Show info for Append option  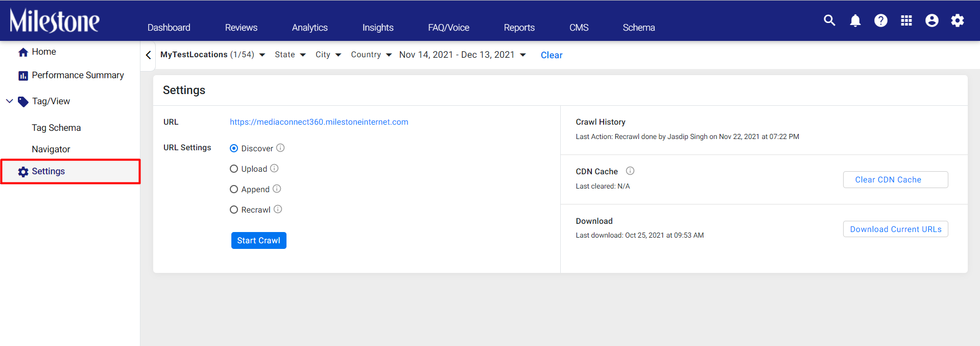click(277, 189)
